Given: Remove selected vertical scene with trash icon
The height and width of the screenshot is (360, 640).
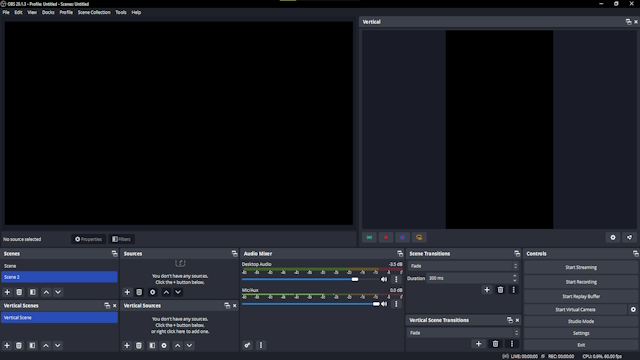Looking at the screenshot, I should click(19, 346).
